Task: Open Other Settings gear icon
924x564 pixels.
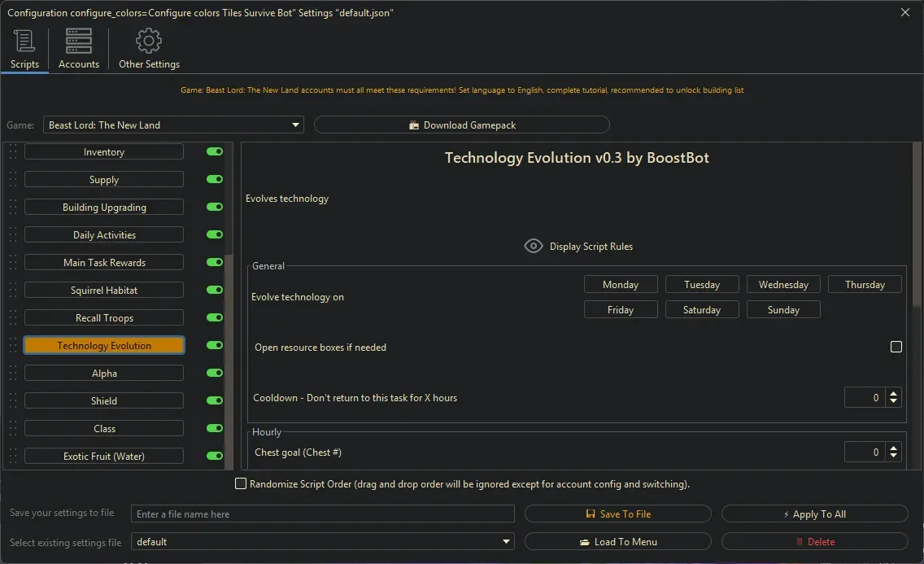Action: [x=149, y=42]
